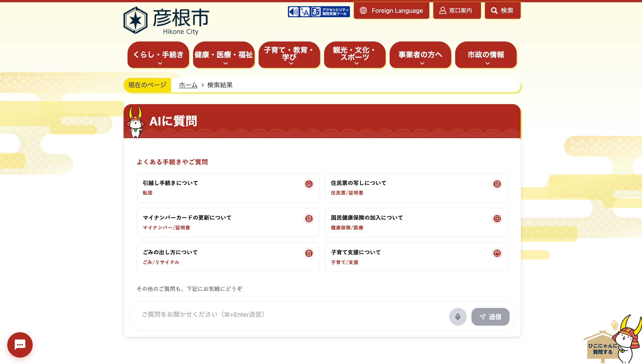Expand the くらし・手続き menu

pyautogui.click(x=158, y=55)
